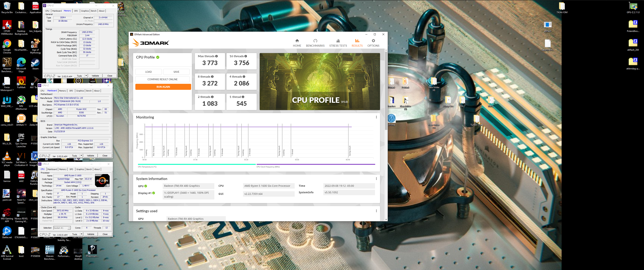The image size is (644, 270).
Task: Open CPU tab in the Mainboard CPU-Z window
Action: click(42, 91)
